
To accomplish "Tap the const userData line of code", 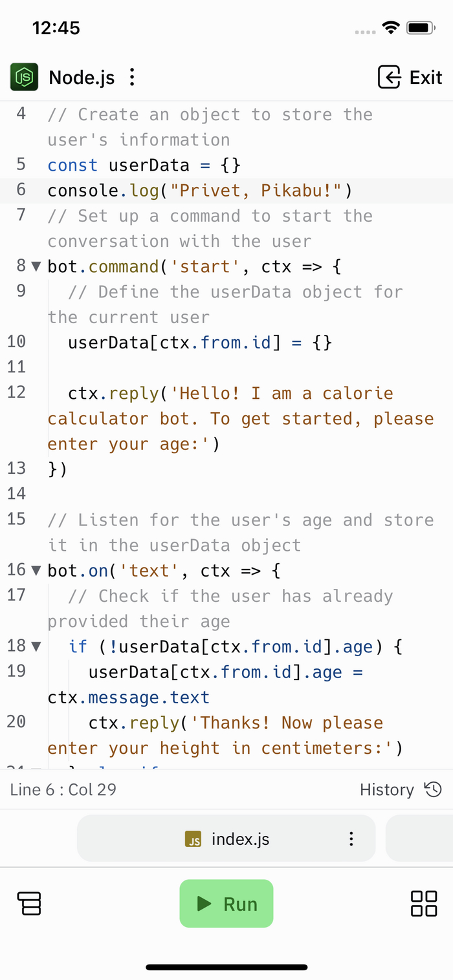I will pos(144,165).
